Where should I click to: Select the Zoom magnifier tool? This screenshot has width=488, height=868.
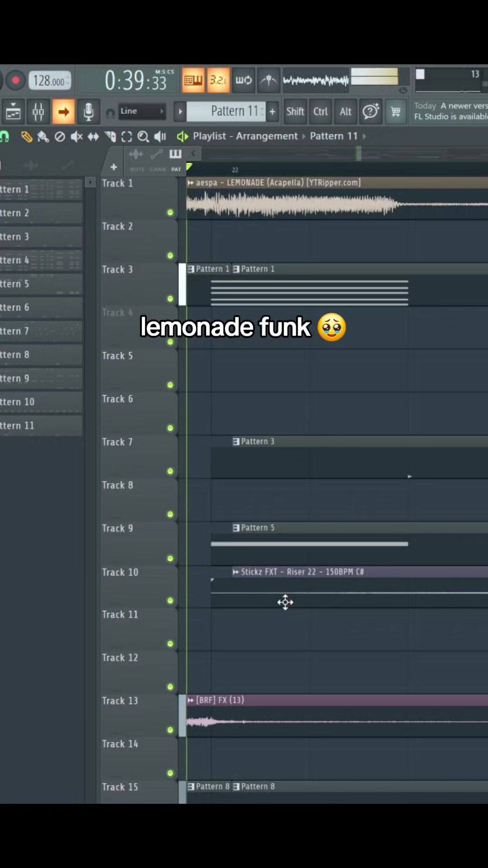[143, 137]
